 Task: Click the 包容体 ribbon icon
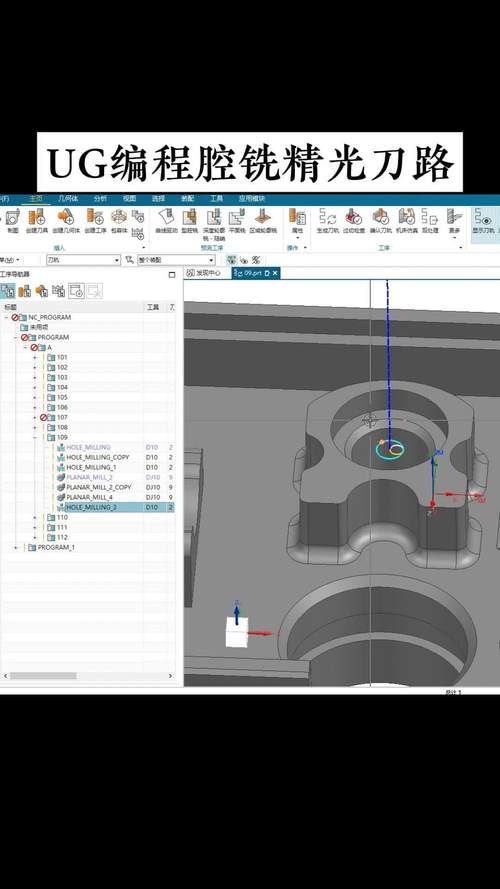coord(118,217)
